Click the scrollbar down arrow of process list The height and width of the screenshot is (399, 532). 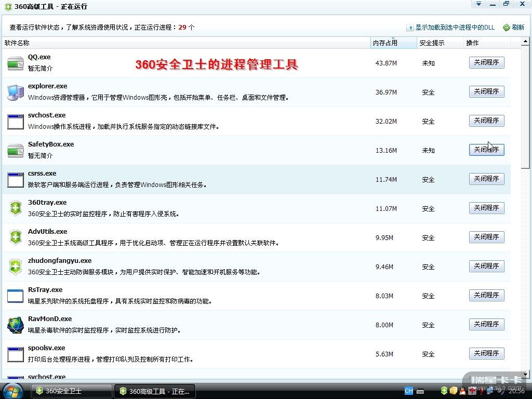click(x=525, y=374)
